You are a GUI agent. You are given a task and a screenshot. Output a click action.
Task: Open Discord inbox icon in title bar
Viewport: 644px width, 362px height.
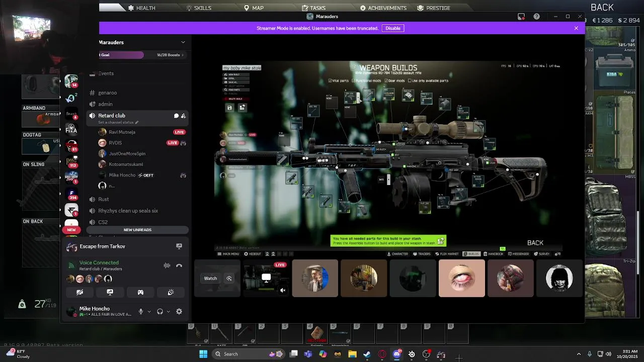click(x=521, y=17)
